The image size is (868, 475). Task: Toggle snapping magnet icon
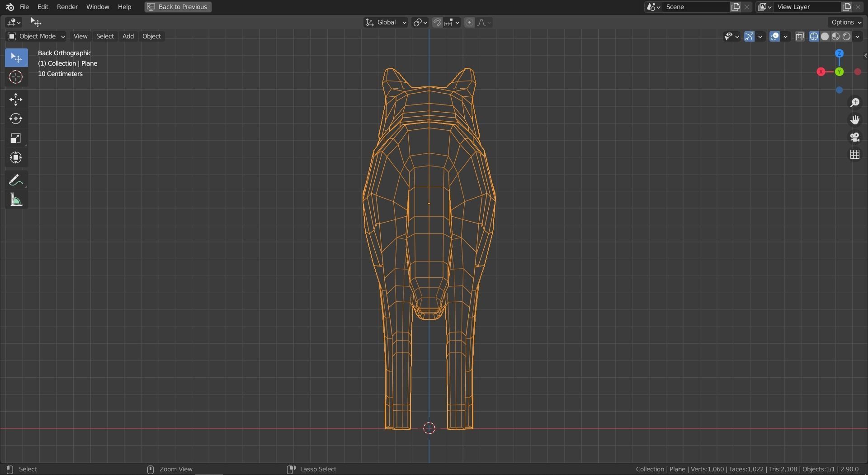click(x=437, y=23)
